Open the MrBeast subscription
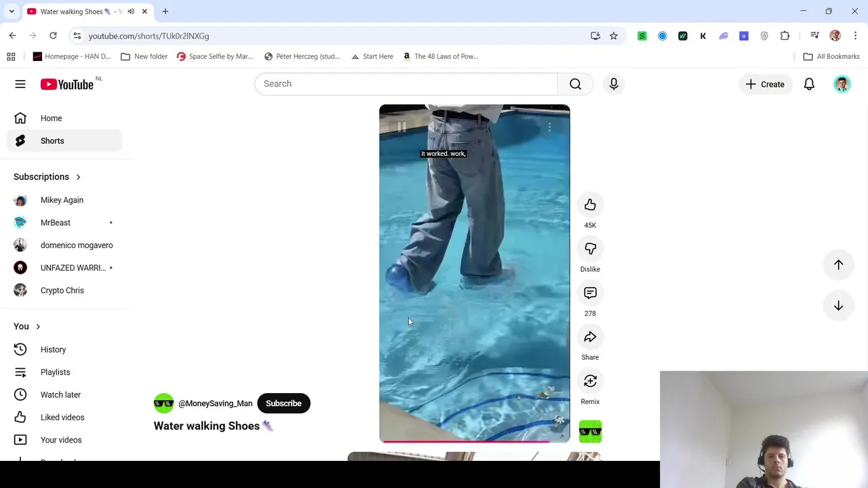The width and height of the screenshot is (868, 488). click(64, 222)
